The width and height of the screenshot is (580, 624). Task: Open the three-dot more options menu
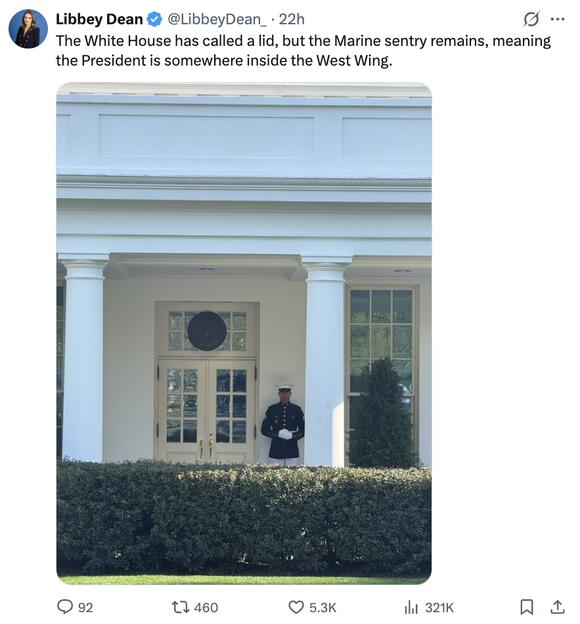click(557, 19)
